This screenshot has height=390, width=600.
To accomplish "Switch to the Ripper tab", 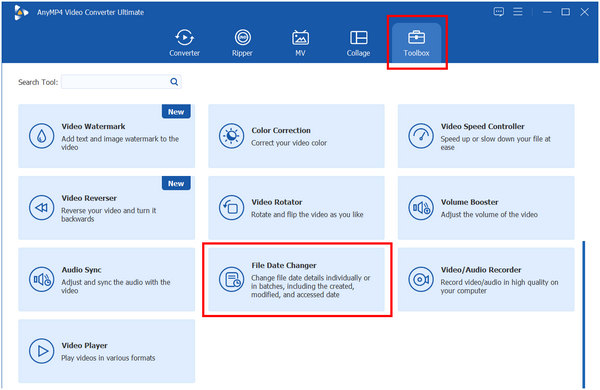I will click(x=242, y=43).
